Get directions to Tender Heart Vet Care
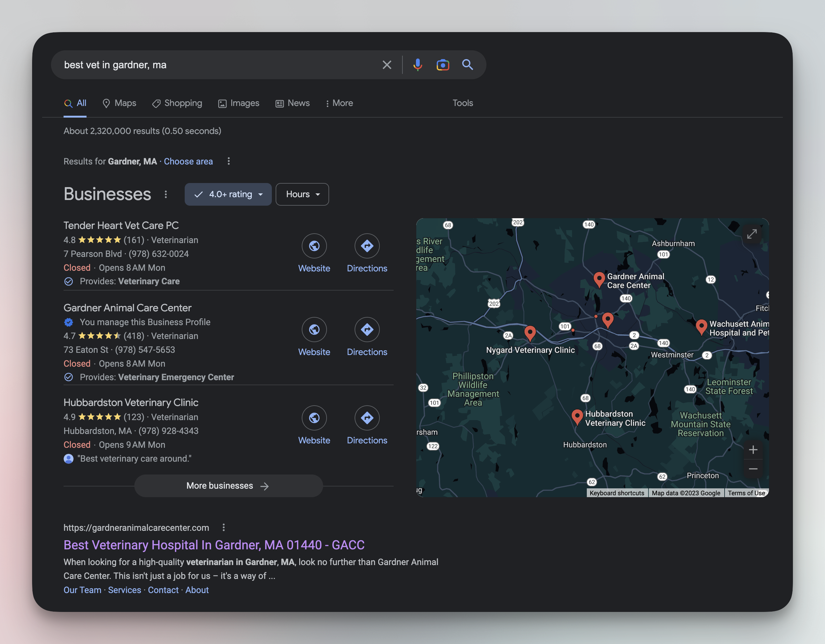 [367, 246]
